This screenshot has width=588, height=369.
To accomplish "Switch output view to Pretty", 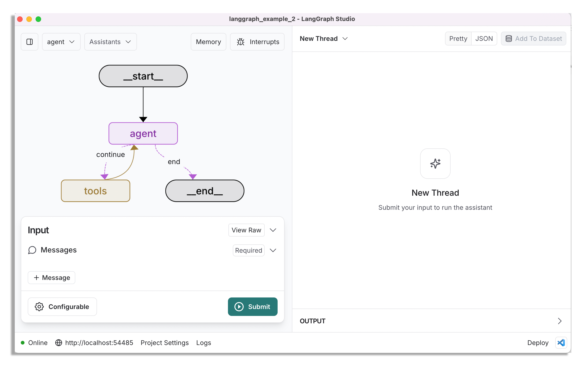I will click(x=458, y=38).
